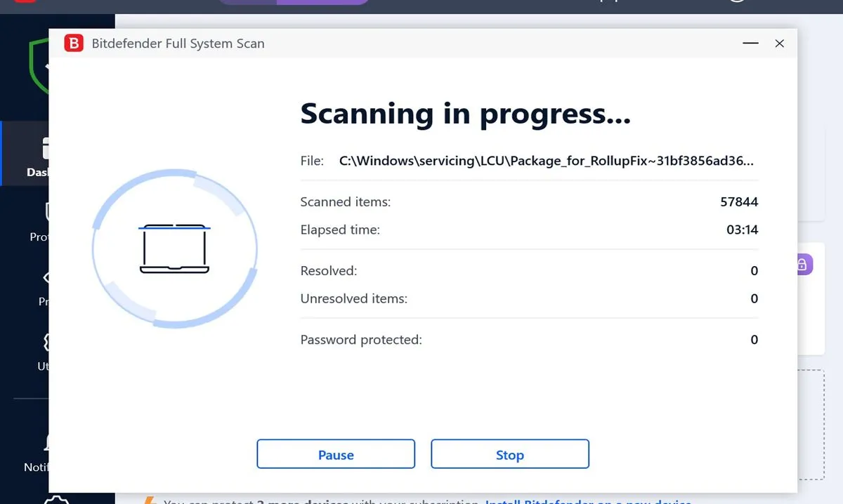
Task: Stop the running scan
Action: click(x=509, y=454)
